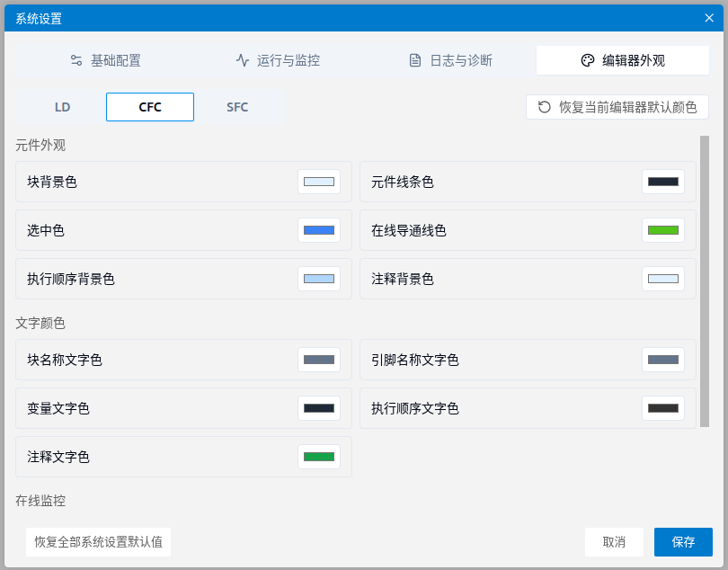Switch to the LD editor tab
This screenshot has width=728, height=570.
coord(62,107)
